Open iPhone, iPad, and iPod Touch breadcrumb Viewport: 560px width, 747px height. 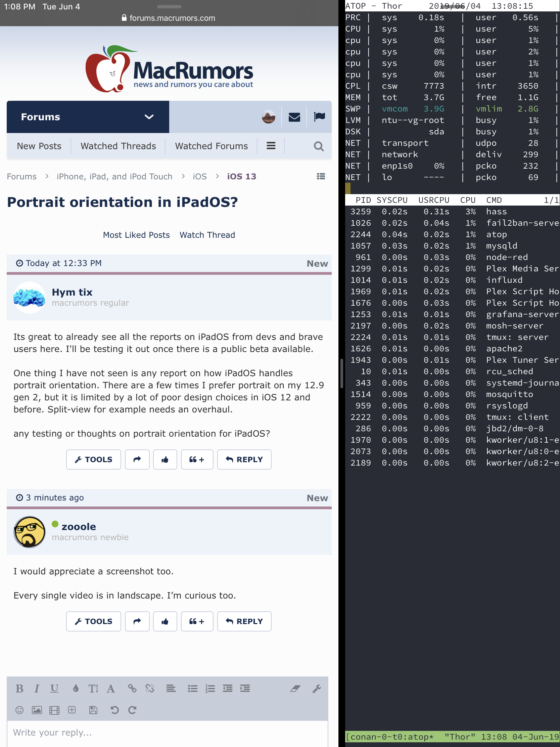pos(114,177)
